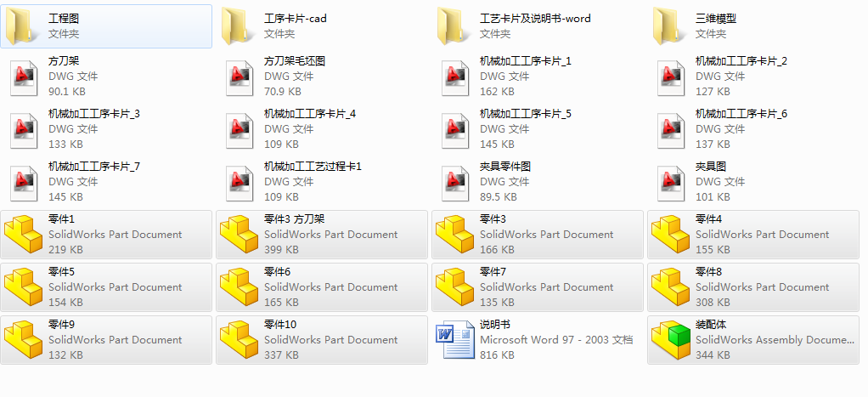Select the SolidWorks part icon of 零件6
This screenshot has width=868, height=397.
[x=240, y=288]
